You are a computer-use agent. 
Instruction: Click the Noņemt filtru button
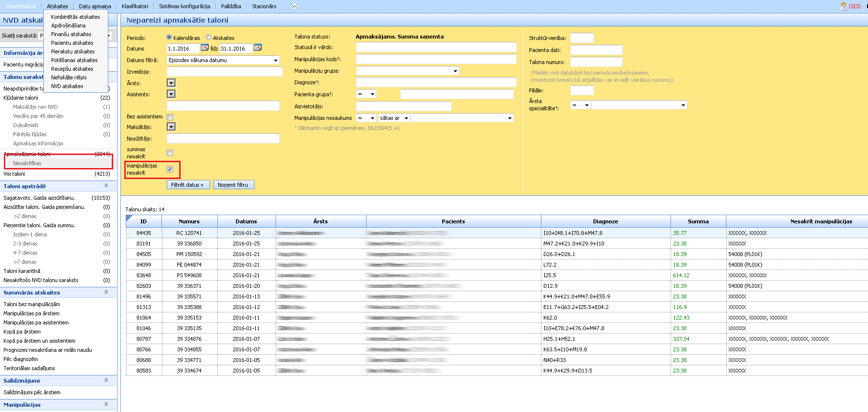click(x=233, y=185)
